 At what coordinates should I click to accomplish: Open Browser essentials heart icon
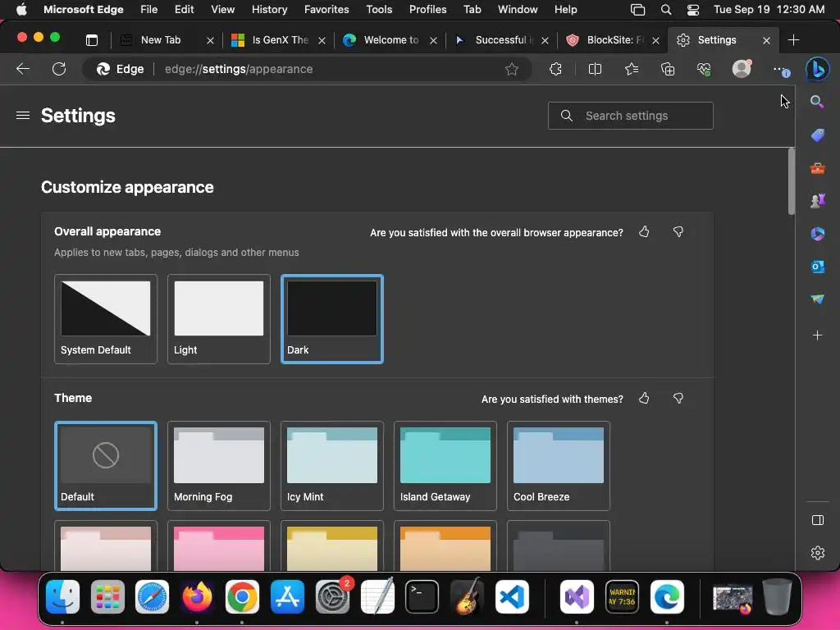(x=704, y=69)
